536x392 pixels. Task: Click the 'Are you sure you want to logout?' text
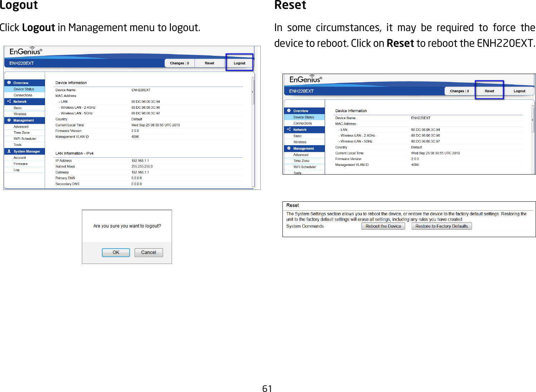[127, 226]
